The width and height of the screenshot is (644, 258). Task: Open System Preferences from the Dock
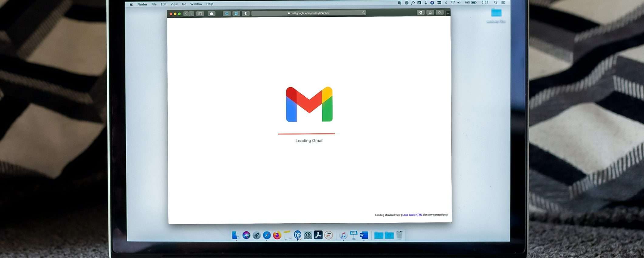point(308,235)
